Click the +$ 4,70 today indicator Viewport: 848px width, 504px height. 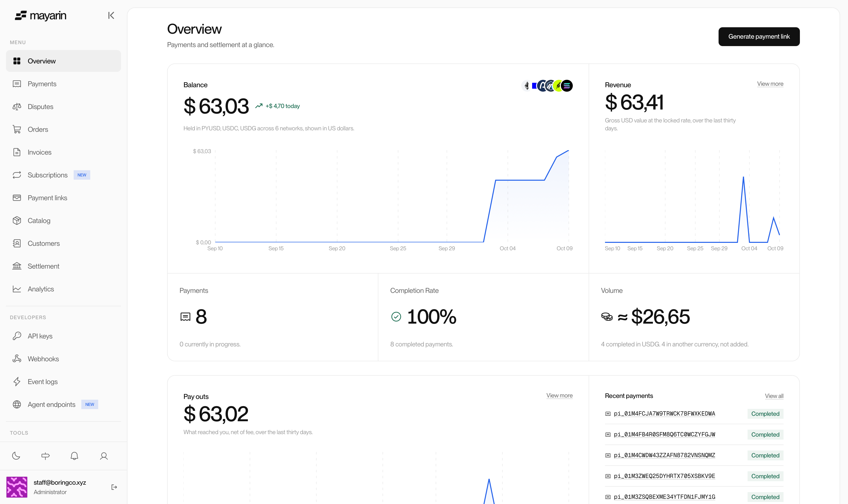coord(277,106)
